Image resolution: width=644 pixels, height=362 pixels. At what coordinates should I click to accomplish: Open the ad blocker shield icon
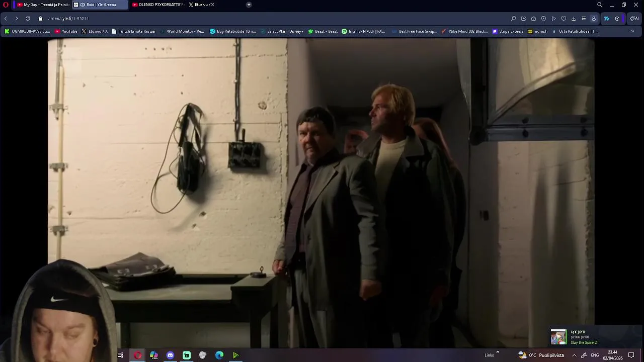click(x=544, y=19)
